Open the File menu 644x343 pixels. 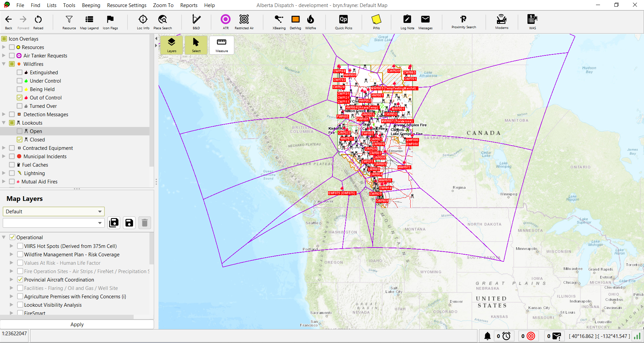[20, 5]
